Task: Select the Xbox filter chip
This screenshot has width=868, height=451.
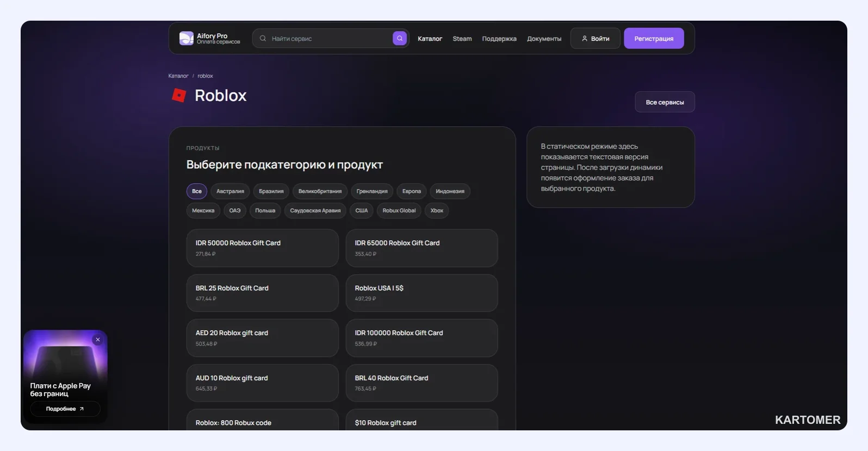Action: click(x=437, y=211)
